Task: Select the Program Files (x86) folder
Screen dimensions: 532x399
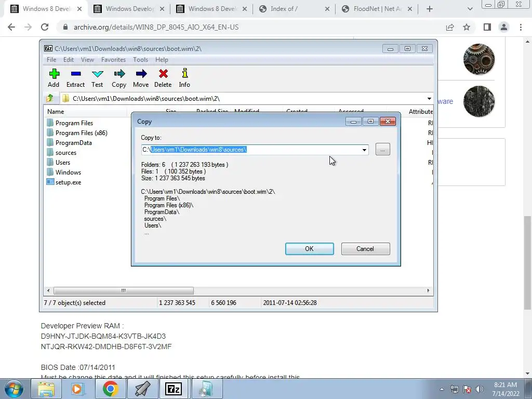Action: point(77,132)
